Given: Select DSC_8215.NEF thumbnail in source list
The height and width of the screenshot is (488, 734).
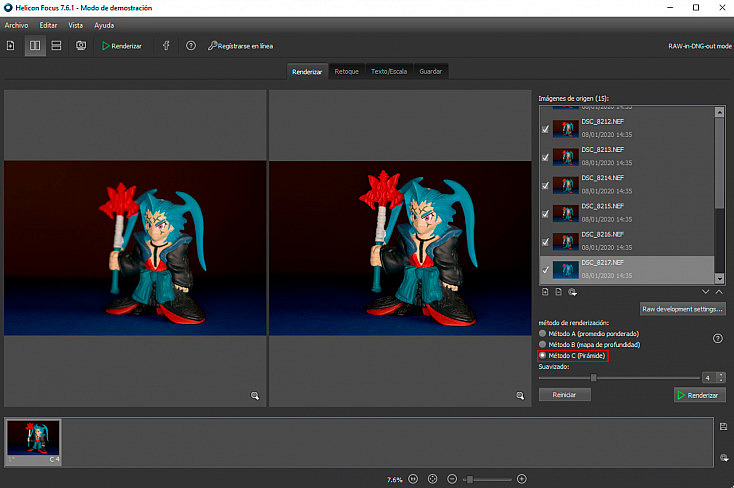Looking at the screenshot, I should pos(565,214).
